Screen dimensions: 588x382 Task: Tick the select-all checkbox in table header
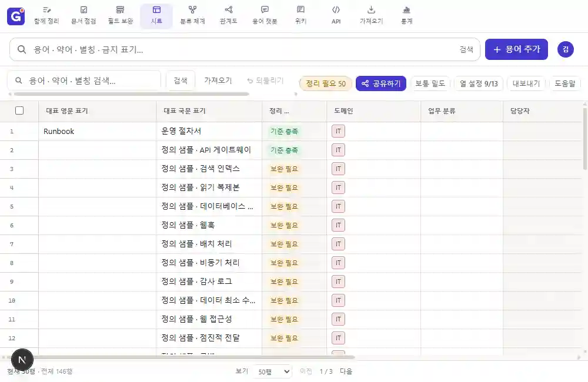point(19,110)
